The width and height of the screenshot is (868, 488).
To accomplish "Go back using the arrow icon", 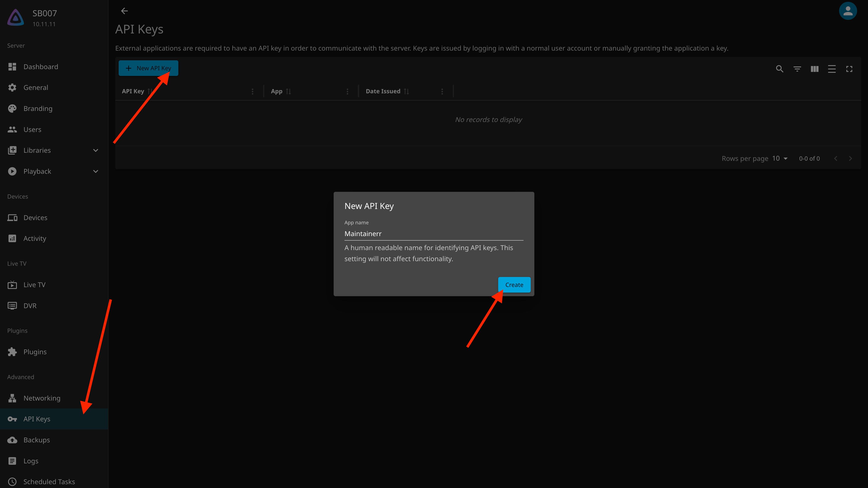I will pos(124,11).
